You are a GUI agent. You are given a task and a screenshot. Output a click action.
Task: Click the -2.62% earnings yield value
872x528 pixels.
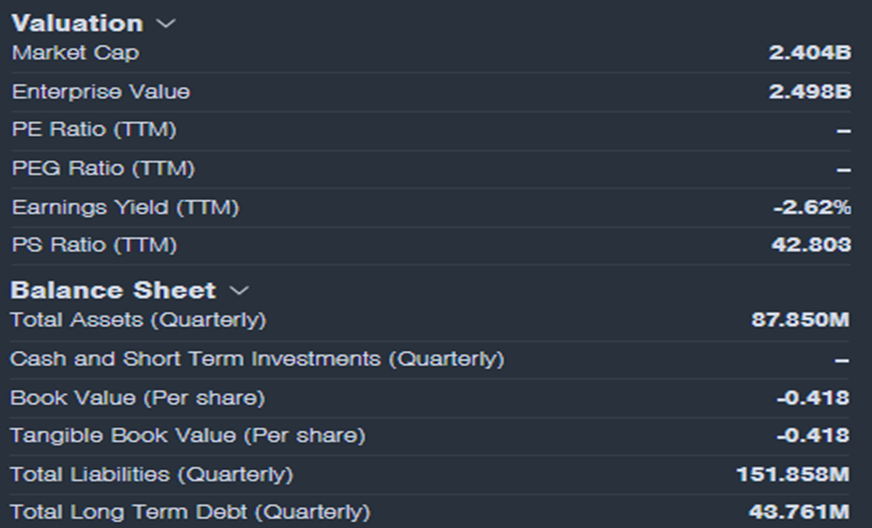(x=812, y=207)
